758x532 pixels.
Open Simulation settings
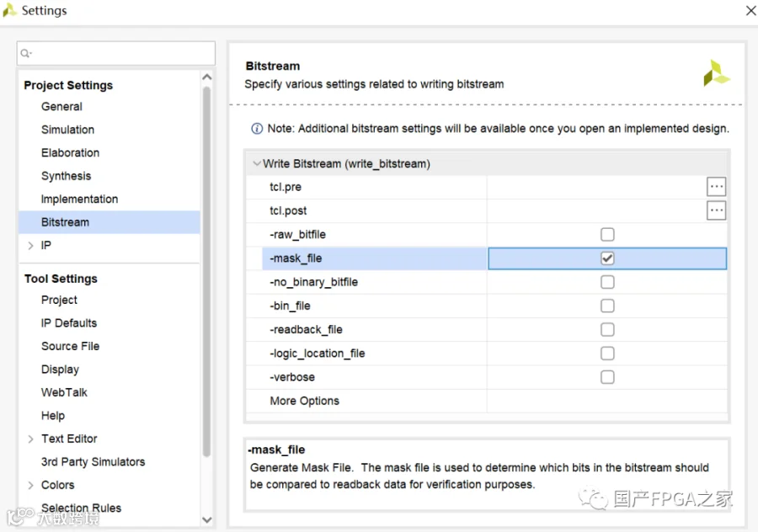coord(67,130)
